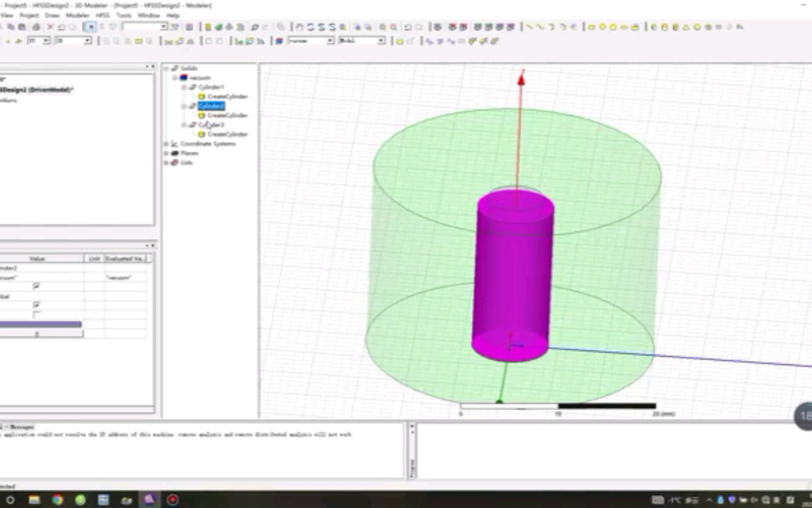Collapse the Solids tree node
This screenshot has height=508, width=812.
click(166, 69)
